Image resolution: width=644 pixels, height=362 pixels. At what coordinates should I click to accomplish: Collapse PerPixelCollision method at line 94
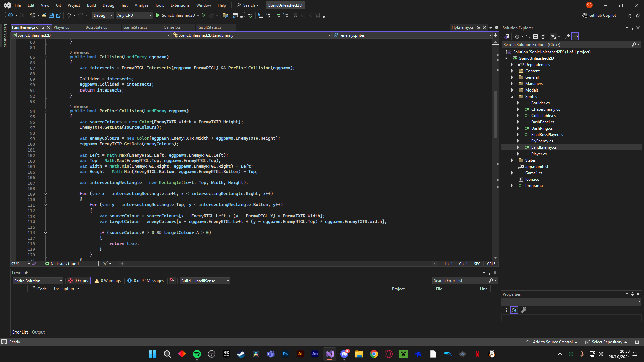[x=45, y=111]
